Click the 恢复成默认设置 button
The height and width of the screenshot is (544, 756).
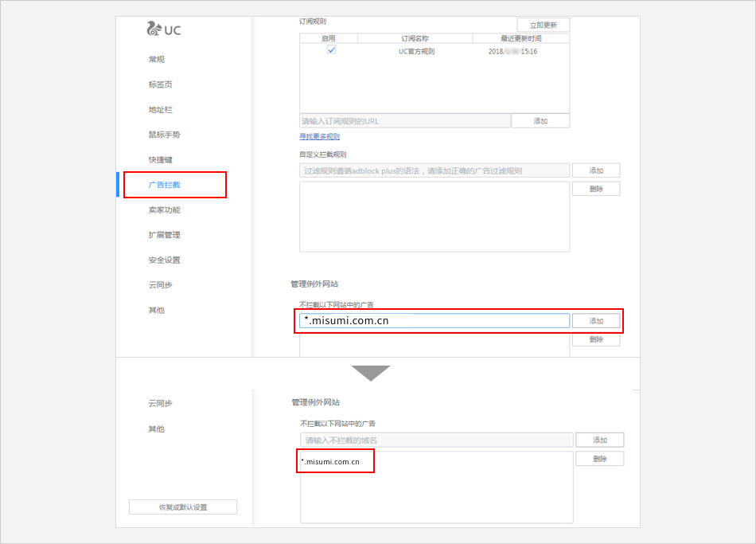[183, 507]
